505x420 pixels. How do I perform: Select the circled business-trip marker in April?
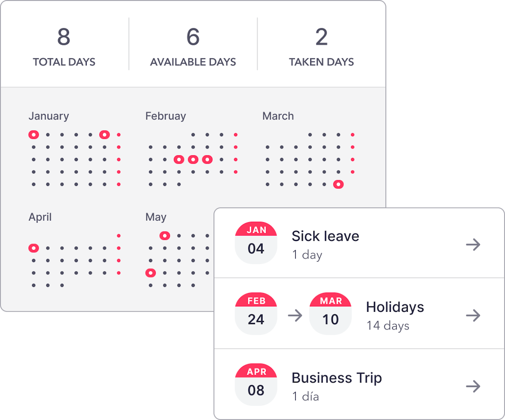pyautogui.click(x=34, y=248)
